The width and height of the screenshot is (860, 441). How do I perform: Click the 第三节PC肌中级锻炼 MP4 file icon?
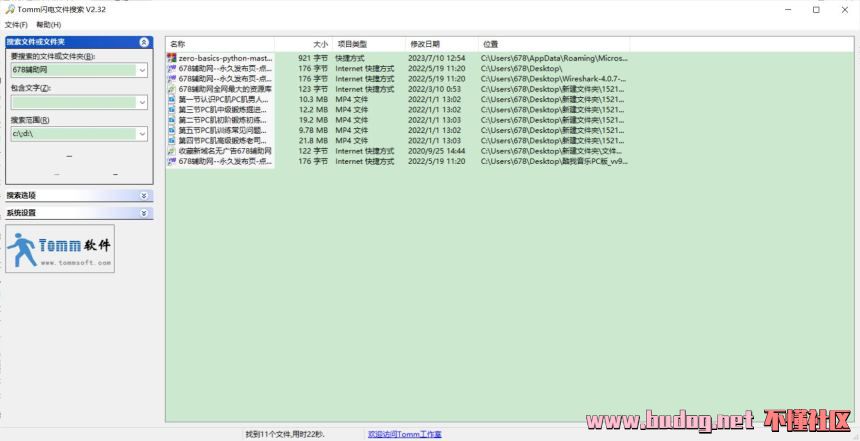(172, 110)
